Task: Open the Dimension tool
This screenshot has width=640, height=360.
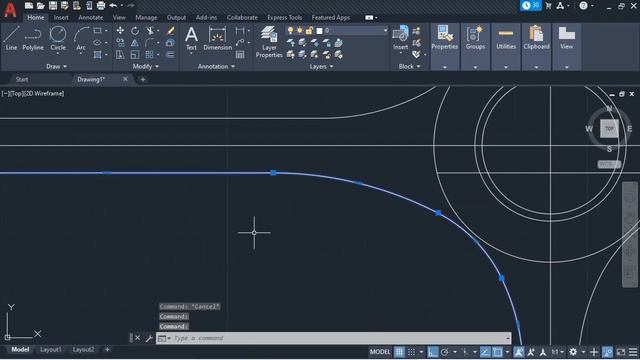Action: pyautogui.click(x=218, y=38)
